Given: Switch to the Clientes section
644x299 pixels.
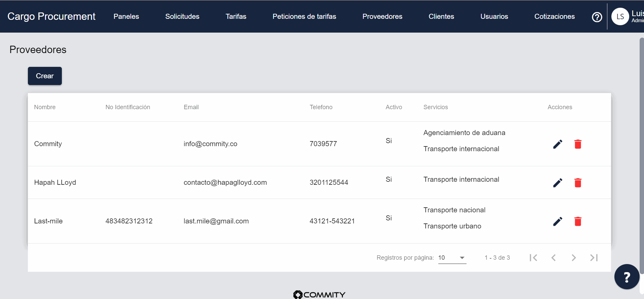Looking at the screenshot, I should 441,16.
